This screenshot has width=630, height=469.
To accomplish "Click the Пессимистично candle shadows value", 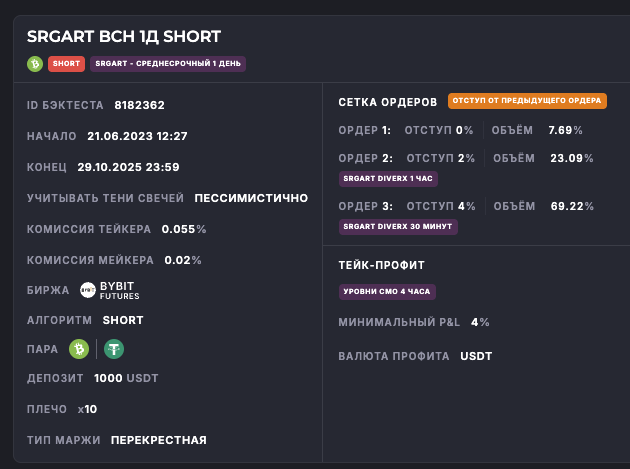I will [251, 198].
